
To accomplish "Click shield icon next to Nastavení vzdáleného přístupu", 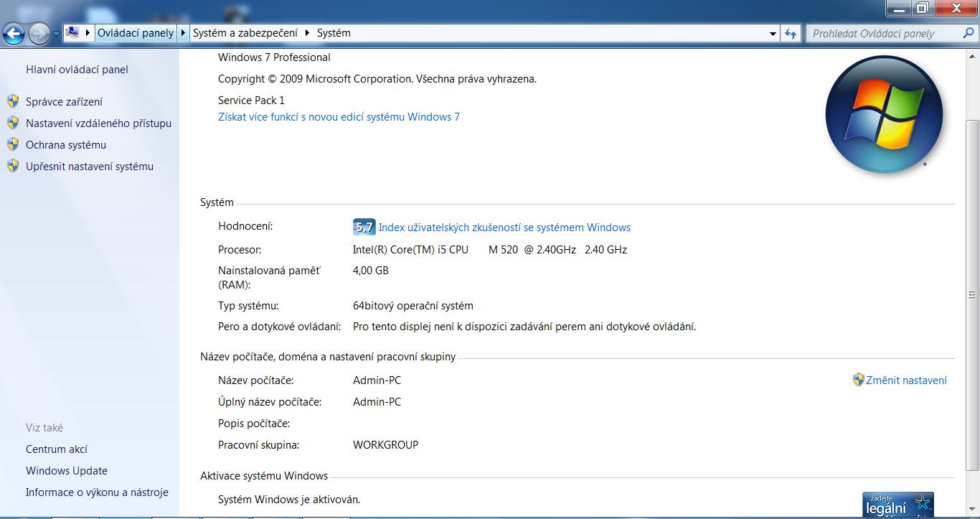I will [x=13, y=123].
